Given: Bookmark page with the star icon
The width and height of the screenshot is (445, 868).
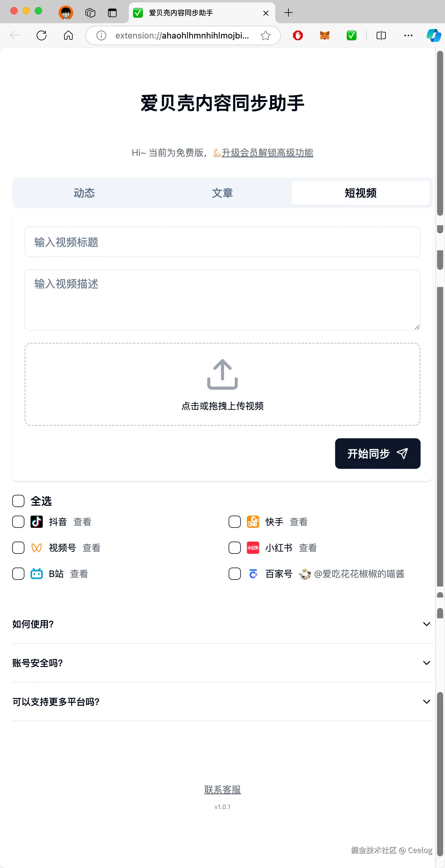Looking at the screenshot, I should 265,35.
